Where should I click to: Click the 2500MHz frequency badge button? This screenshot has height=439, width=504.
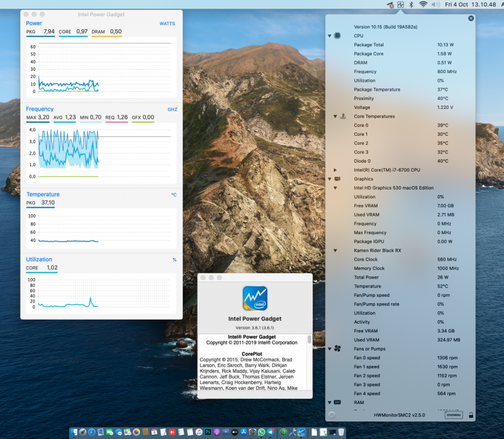tap(454, 415)
